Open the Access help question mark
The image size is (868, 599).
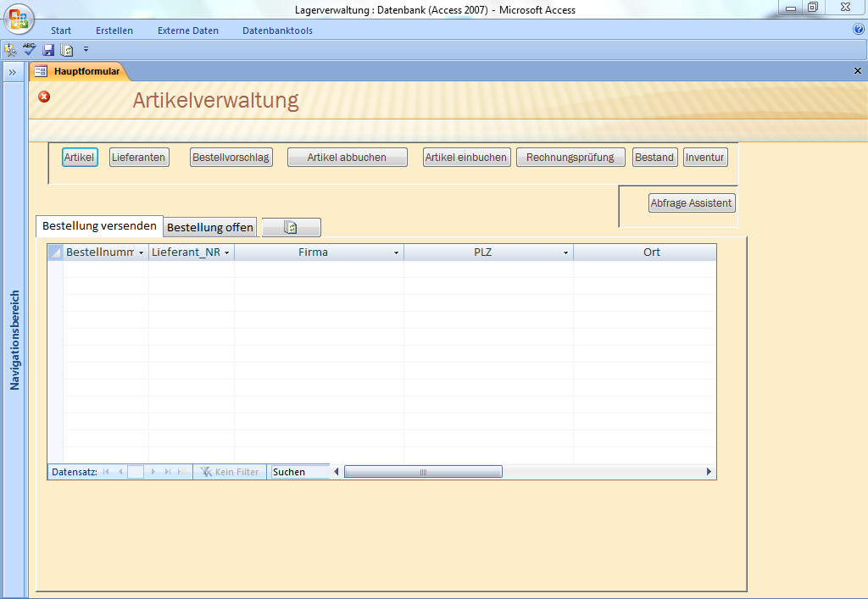pyautogui.click(x=859, y=30)
